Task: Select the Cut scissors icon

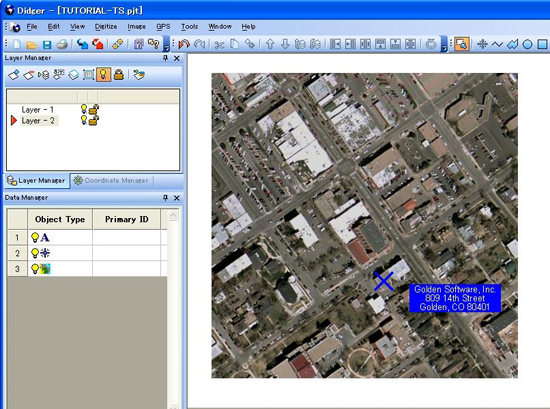Action: tap(219, 45)
